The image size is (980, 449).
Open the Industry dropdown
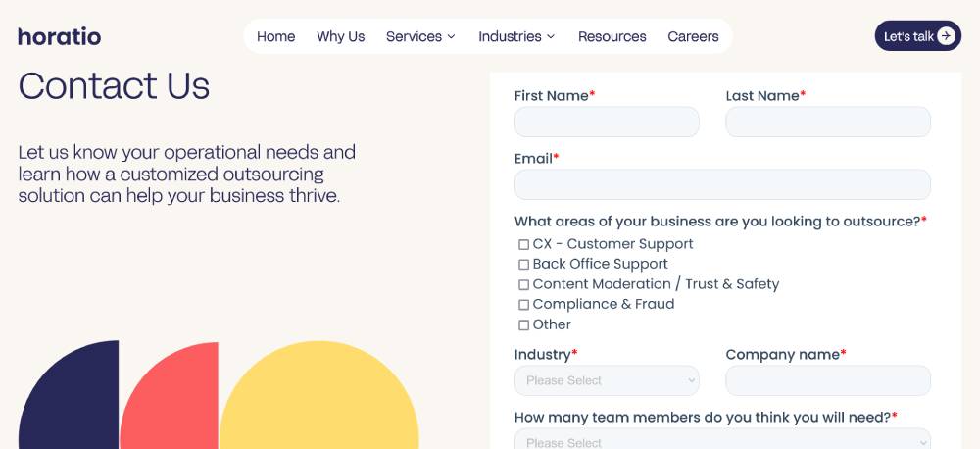tap(607, 380)
